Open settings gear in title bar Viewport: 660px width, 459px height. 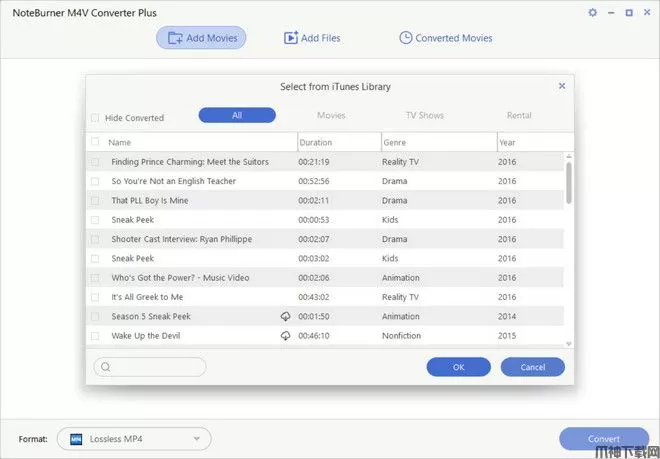(592, 13)
